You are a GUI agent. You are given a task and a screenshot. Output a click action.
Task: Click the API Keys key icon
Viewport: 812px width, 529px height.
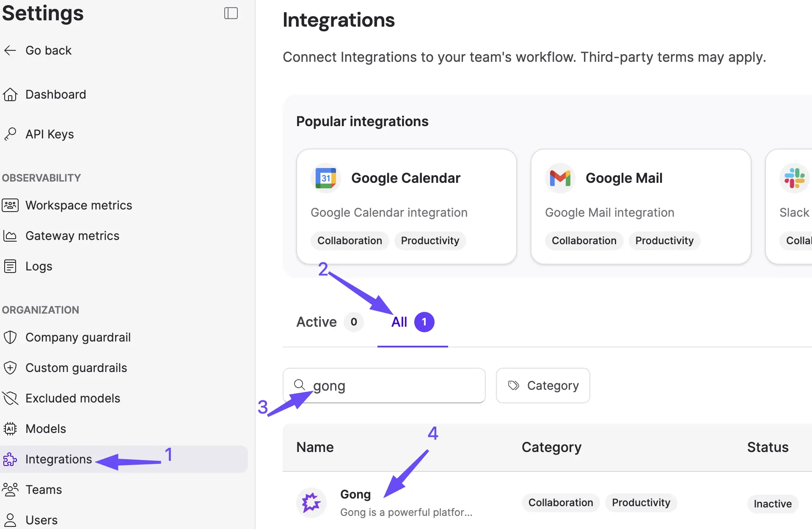pyautogui.click(x=10, y=134)
